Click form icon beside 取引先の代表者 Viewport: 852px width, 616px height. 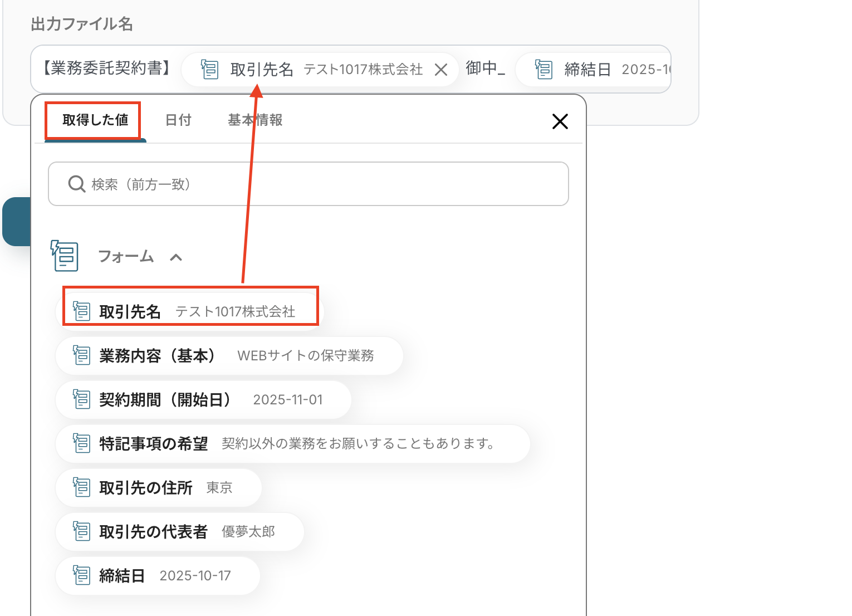(x=81, y=531)
